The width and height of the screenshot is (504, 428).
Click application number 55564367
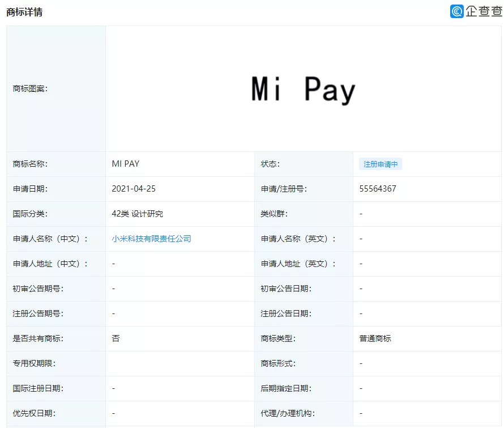point(375,189)
